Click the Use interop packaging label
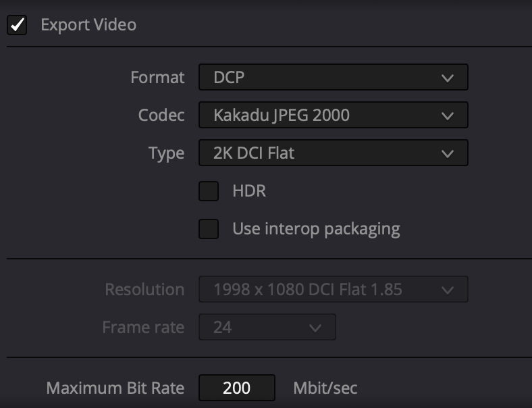Image resolution: width=532 pixels, height=408 pixels. tap(316, 229)
